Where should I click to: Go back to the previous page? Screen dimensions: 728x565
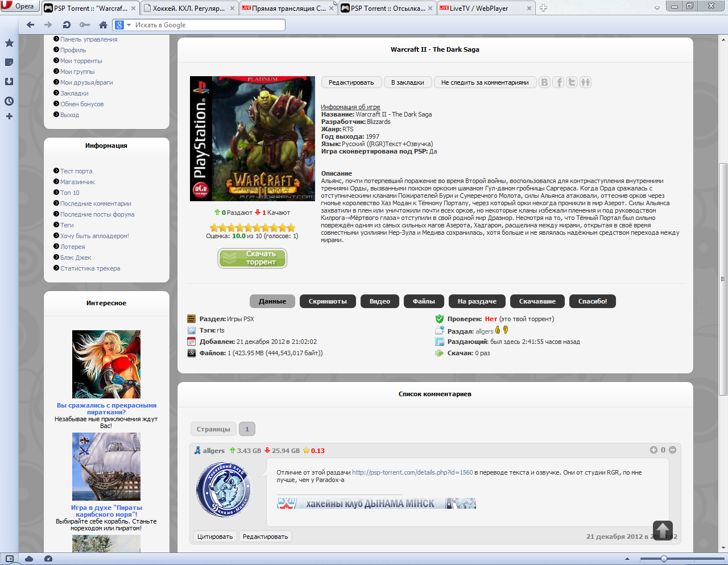[31, 25]
